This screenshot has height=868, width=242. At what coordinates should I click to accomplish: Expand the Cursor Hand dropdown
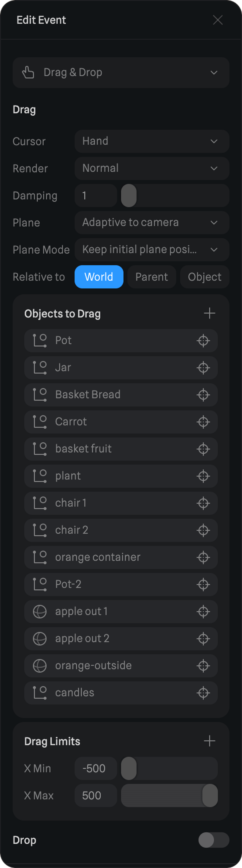coord(152,141)
